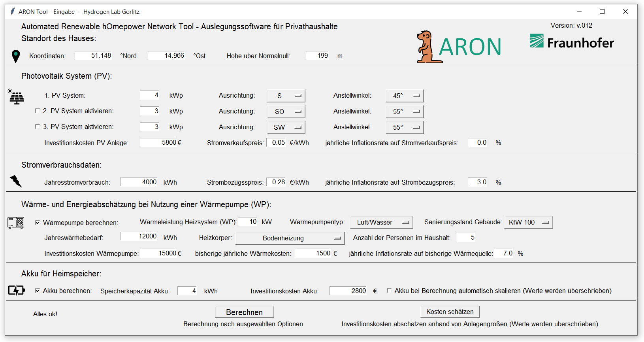
Task: Click the battery charging icon for Akku
Action: 17,291
